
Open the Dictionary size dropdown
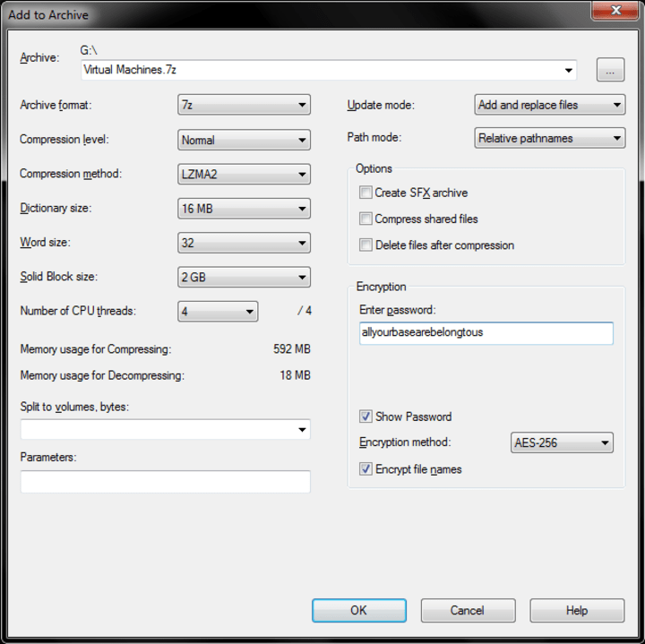244,209
